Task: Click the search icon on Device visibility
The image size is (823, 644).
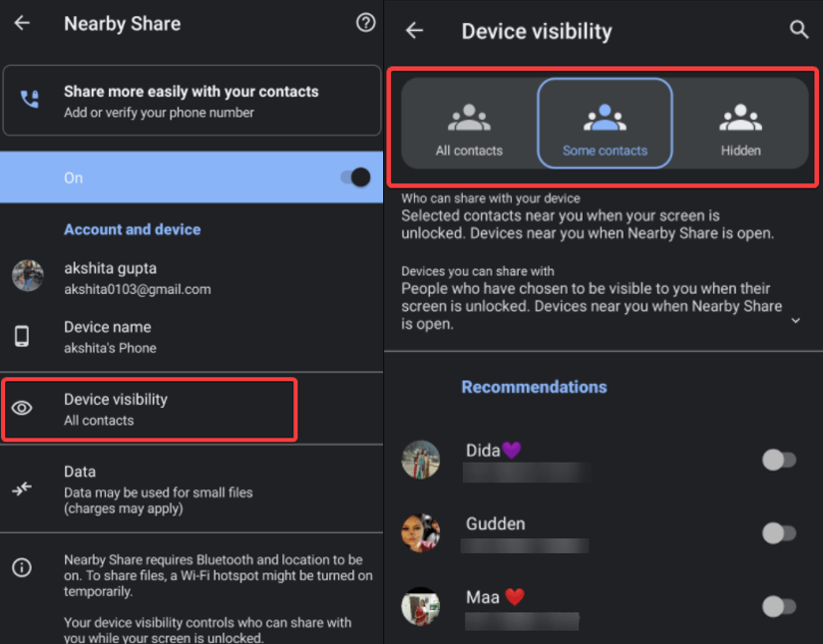Action: pos(799,30)
